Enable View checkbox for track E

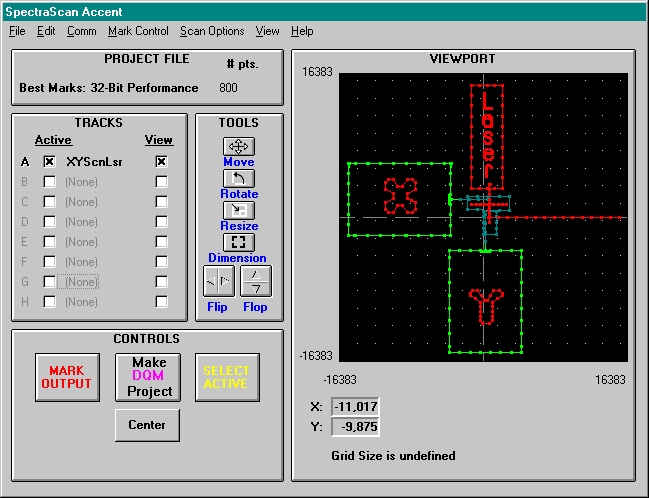coord(161,241)
